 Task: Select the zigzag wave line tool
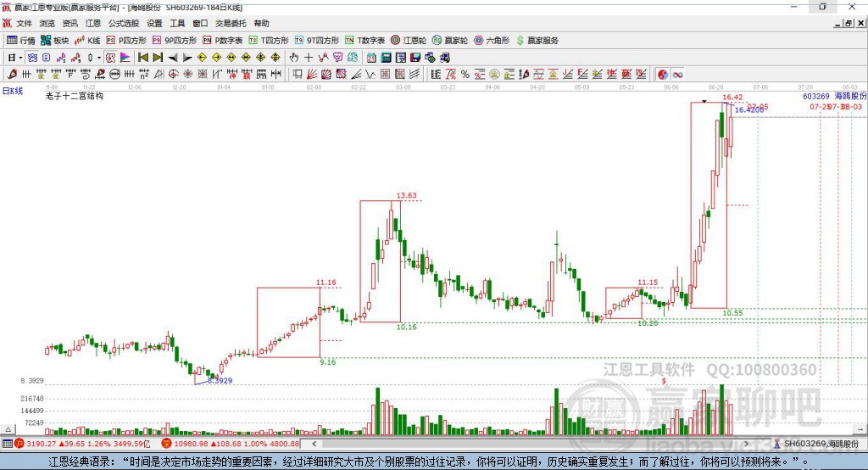pyautogui.click(x=370, y=75)
